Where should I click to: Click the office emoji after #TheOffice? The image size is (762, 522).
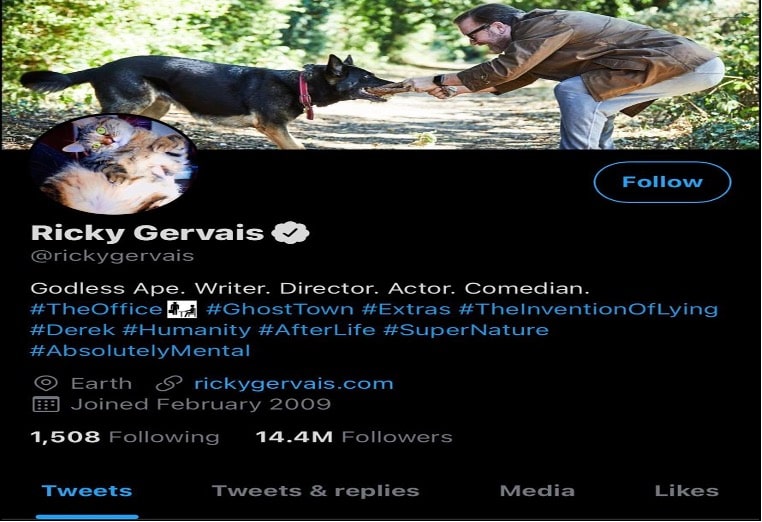182,309
